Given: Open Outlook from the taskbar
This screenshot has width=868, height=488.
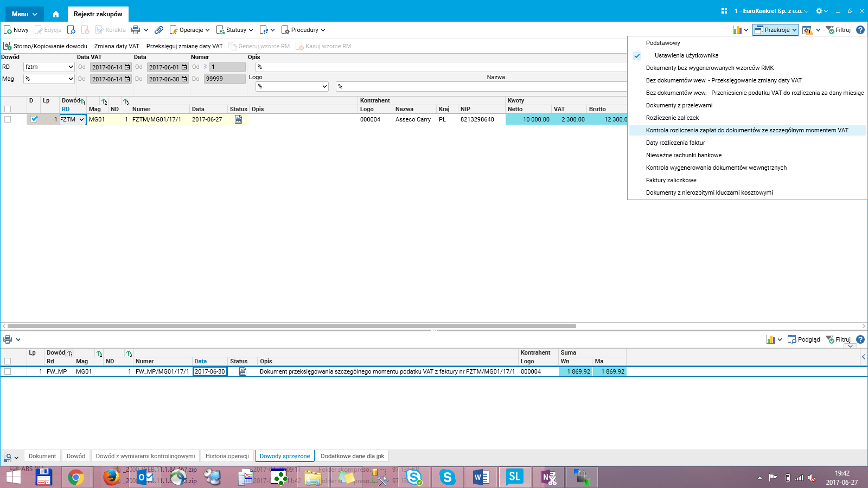Looking at the screenshot, I should (x=144, y=477).
